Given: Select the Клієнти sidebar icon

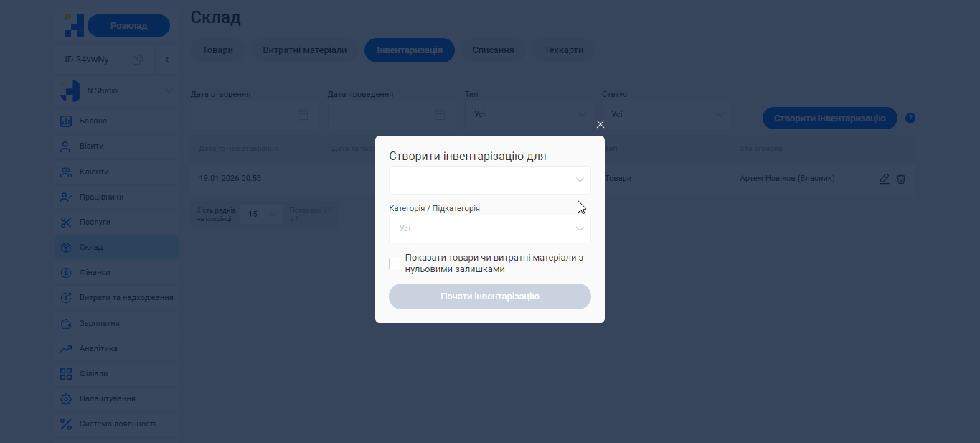Looking at the screenshot, I should tap(66, 171).
